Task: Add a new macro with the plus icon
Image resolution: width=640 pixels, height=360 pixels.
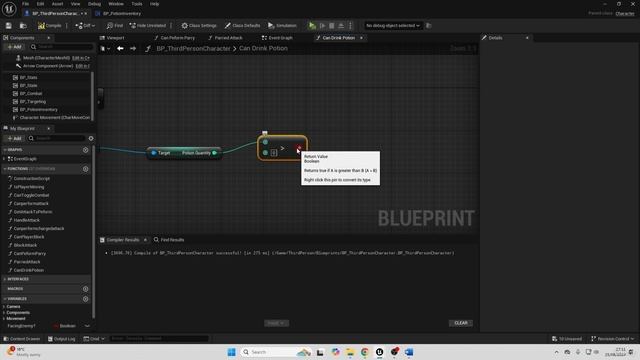Action: pos(85,289)
